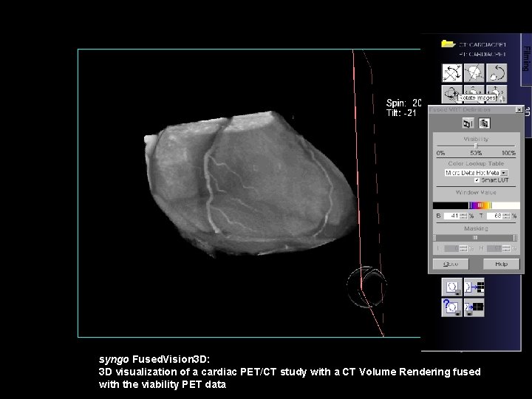
Task: Click the B window value field
Action: (x=451, y=216)
